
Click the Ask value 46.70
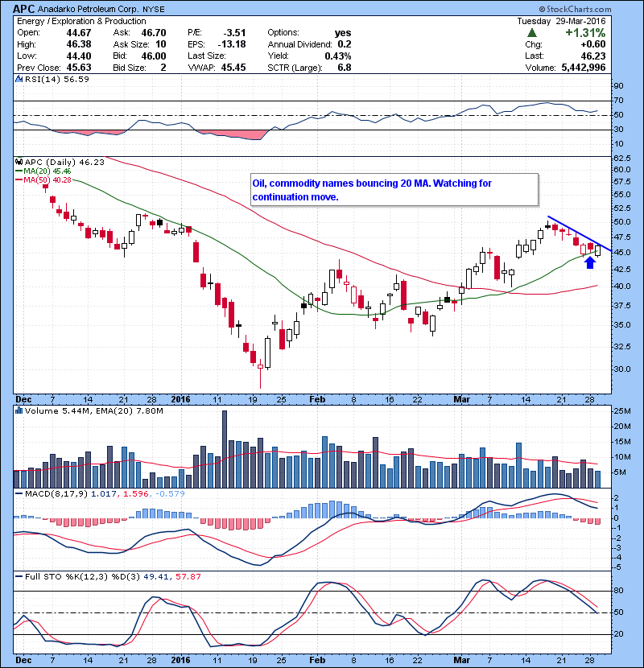(x=154, y=33)
